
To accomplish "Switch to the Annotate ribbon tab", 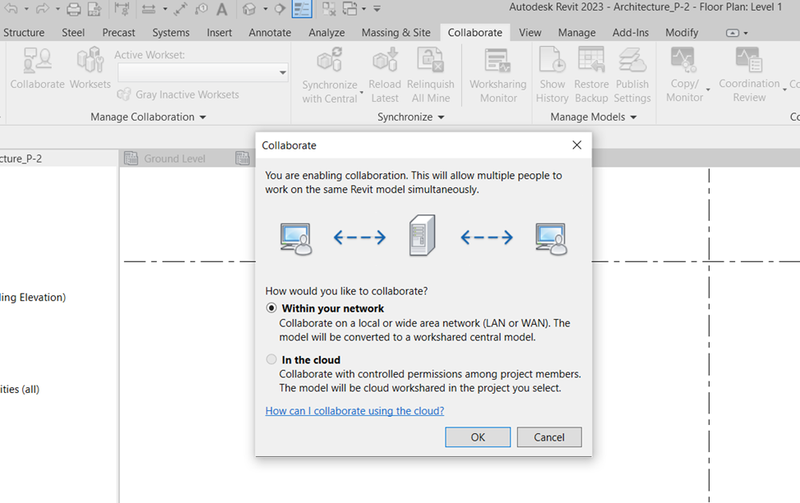I will [270, 33].
